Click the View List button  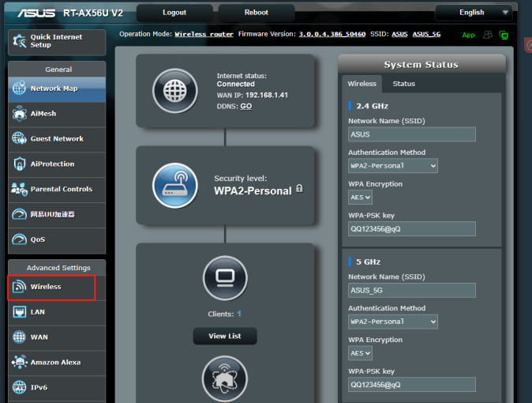225,336
